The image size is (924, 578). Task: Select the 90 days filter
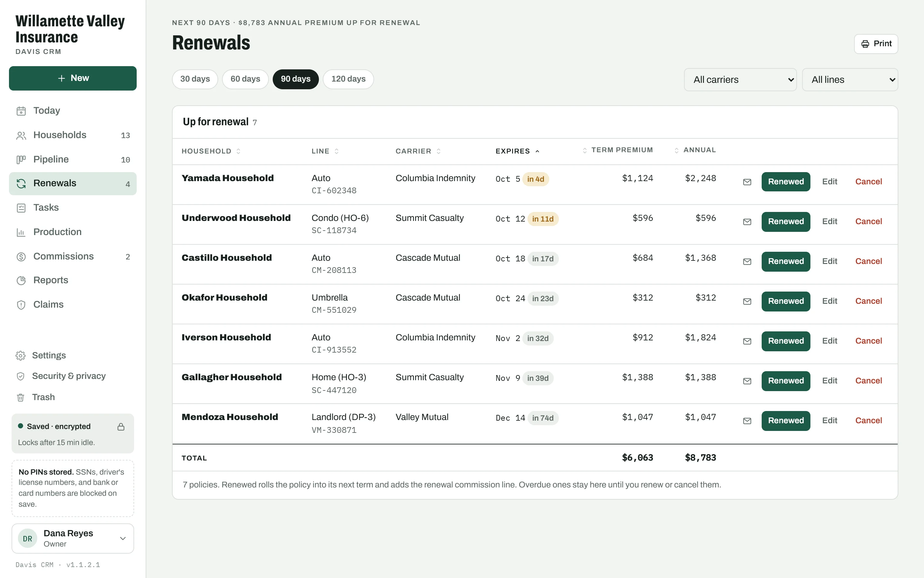pos(295,79)
